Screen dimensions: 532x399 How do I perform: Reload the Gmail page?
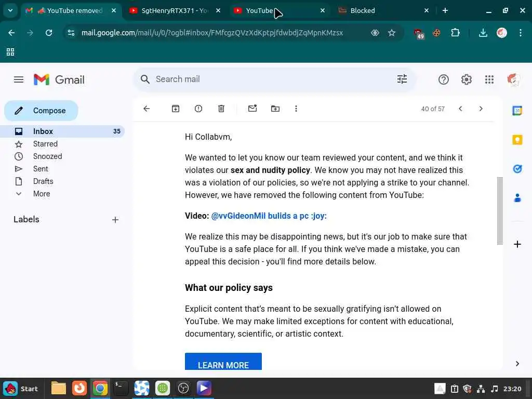pyautogui.click(x=49, y=33)
